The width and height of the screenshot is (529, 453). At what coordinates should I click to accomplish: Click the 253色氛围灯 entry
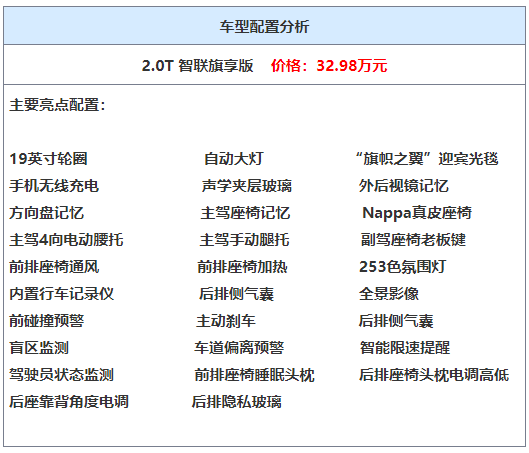[403, 267]
